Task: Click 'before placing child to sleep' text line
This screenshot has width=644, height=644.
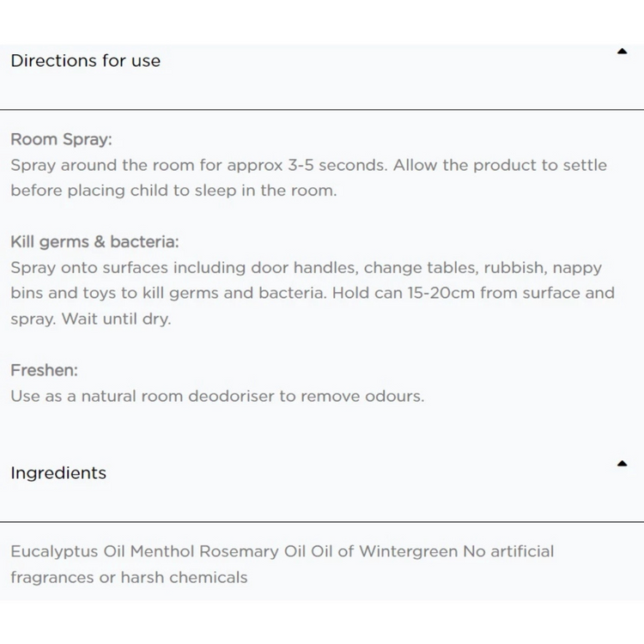Action: [x=173, y=191]
